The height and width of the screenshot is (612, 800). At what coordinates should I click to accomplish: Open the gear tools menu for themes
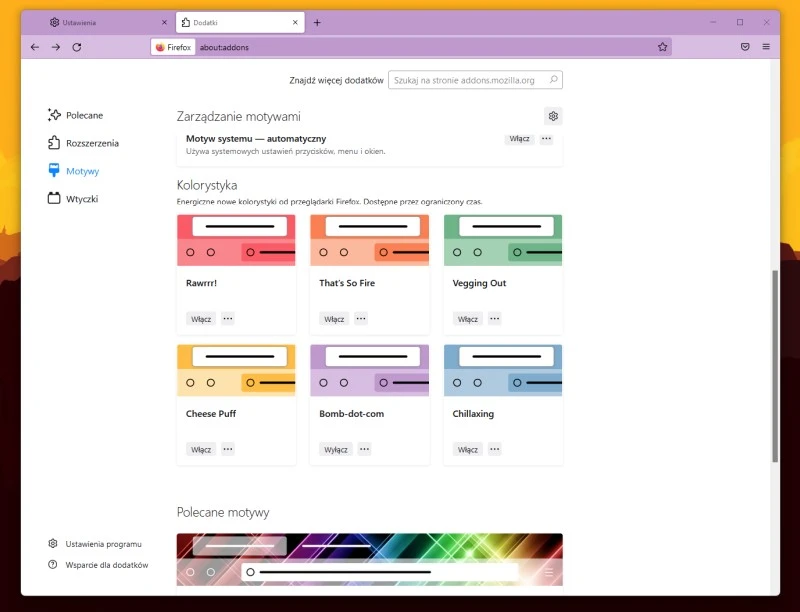[553, 116]
